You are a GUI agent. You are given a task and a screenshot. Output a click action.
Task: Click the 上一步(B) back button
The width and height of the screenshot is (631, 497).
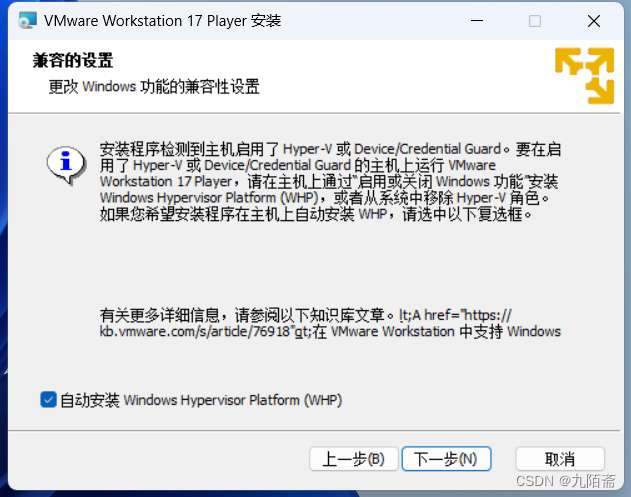[x=354, y=459]
